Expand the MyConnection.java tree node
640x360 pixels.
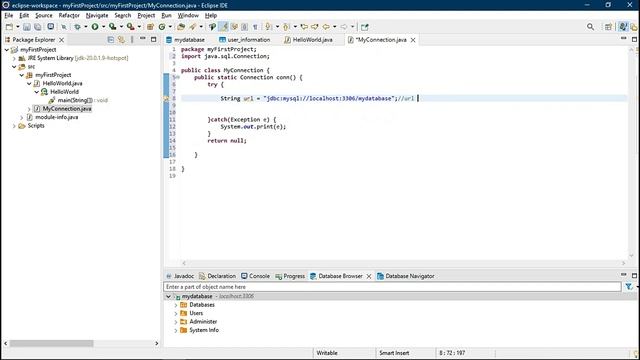pyautogui.click(x=29, y=109)
